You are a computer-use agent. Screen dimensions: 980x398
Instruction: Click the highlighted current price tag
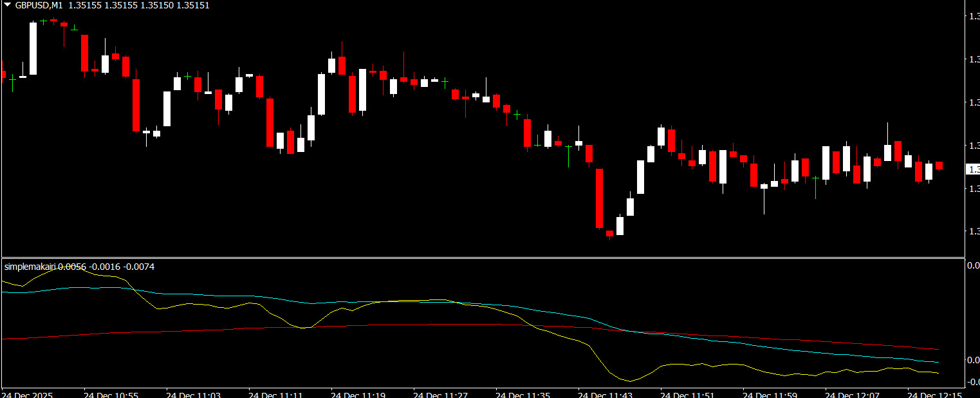[x=972, y=169]
